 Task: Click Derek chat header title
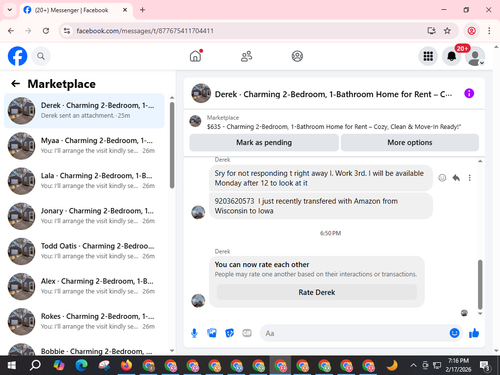click(x=333, y=94)
